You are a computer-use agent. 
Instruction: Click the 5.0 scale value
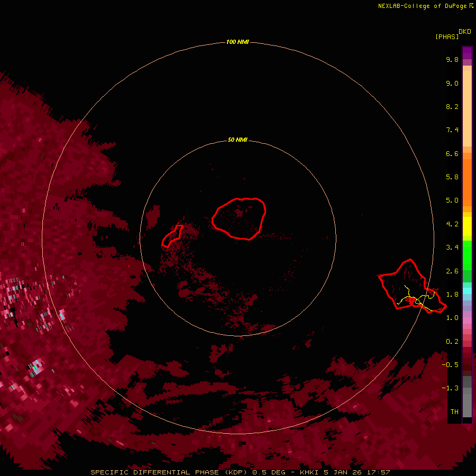pyautogui.click(x=452, y=200)
